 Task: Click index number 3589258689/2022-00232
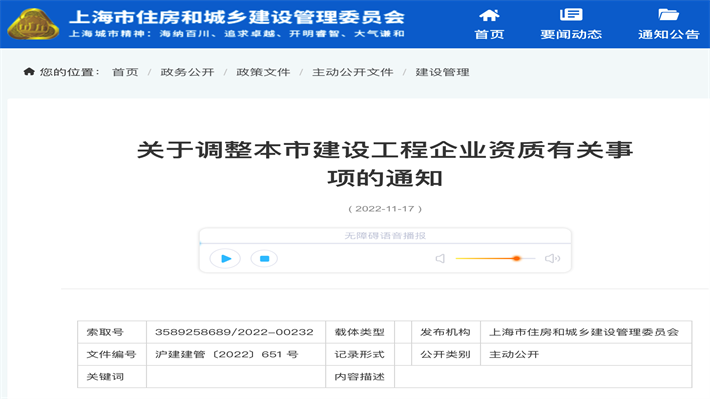tap(234, 332)
